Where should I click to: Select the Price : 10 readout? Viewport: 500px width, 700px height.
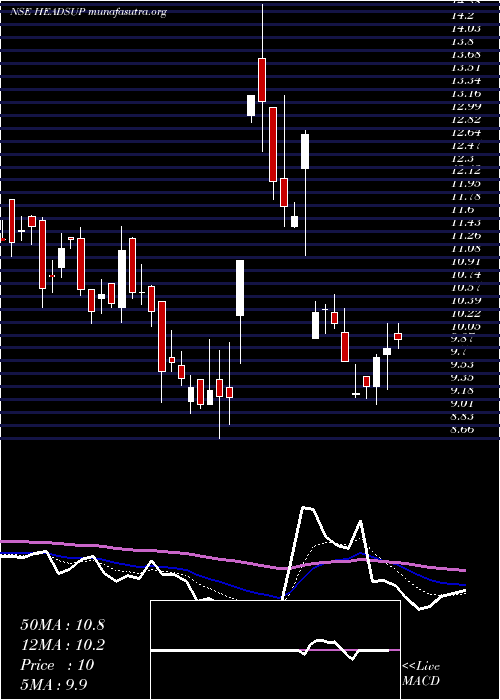coord(57,665)
